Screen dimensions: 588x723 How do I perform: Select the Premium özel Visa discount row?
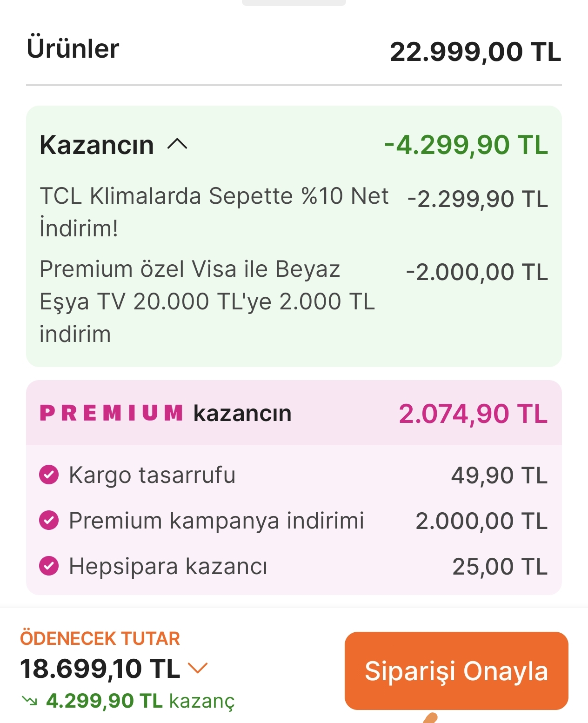(294, 301)
